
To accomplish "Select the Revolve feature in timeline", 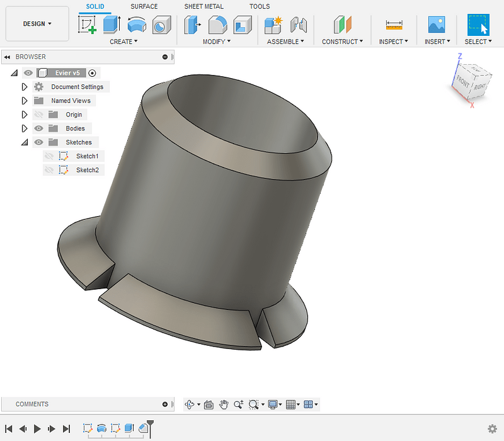I will 101,428.
